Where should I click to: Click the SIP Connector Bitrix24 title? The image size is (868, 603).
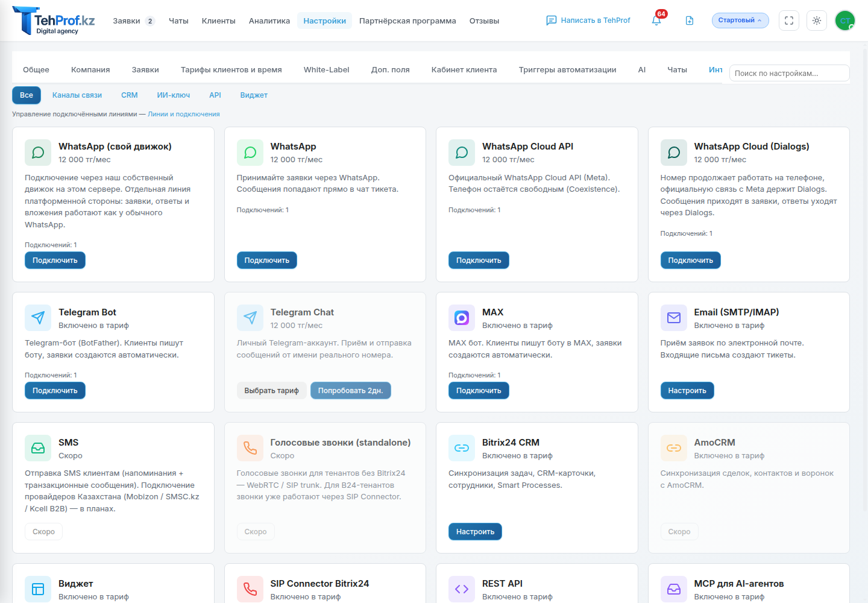319,584
